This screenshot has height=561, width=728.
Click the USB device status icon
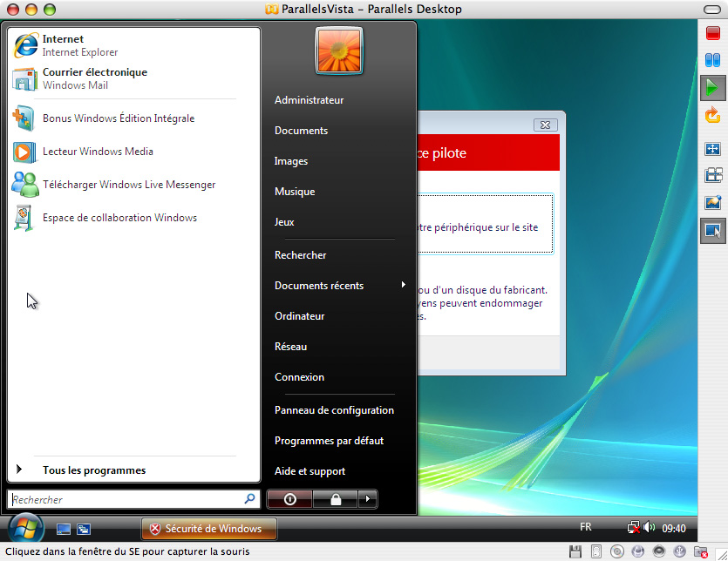pos(680,551)
